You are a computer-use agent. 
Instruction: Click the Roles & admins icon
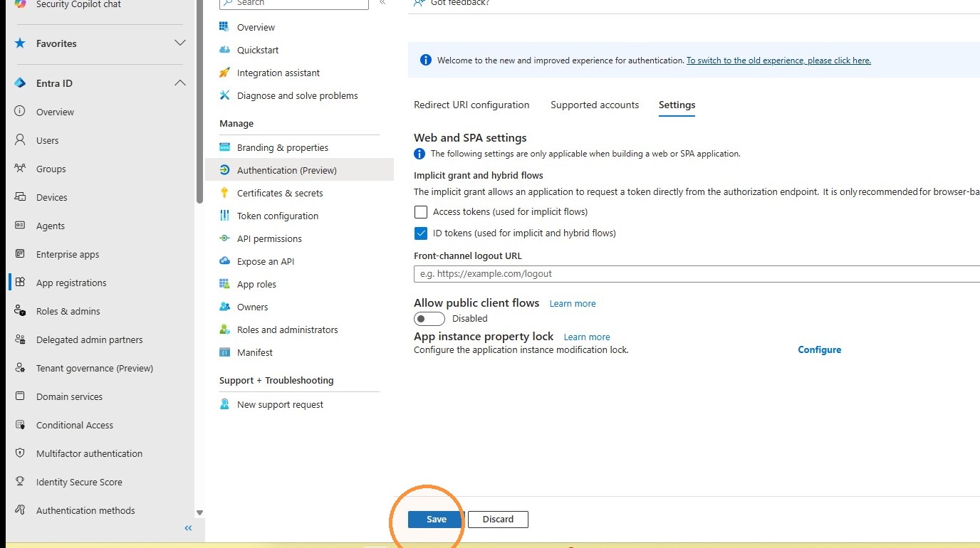coord(20,311)
